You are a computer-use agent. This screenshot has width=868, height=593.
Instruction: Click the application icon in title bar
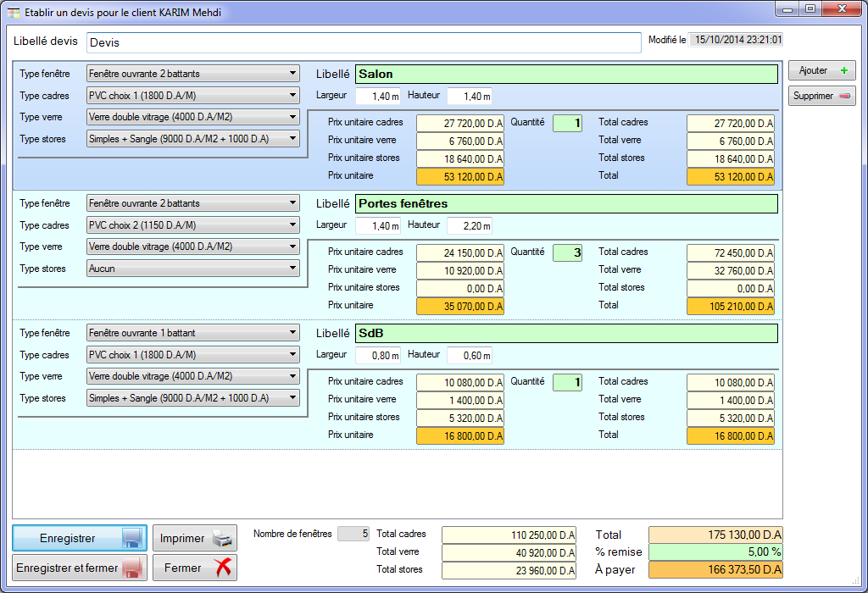point(14,13)
